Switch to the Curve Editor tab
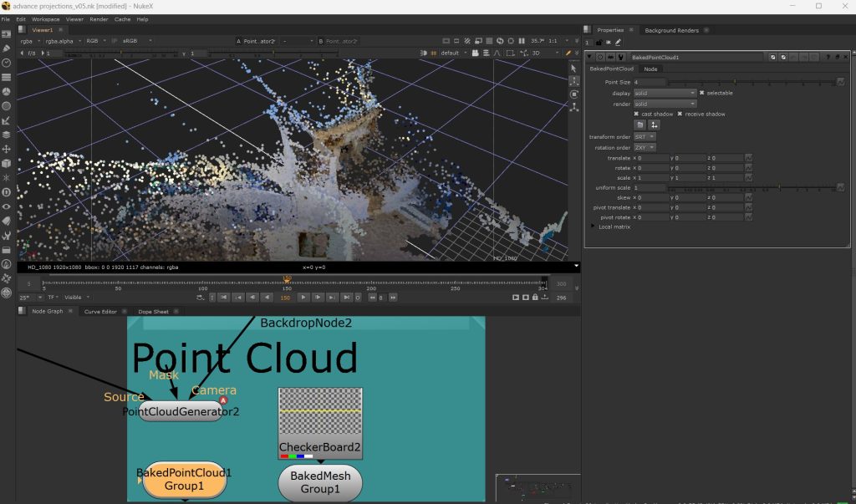856x504 pixels. click(x=100, y=312)
